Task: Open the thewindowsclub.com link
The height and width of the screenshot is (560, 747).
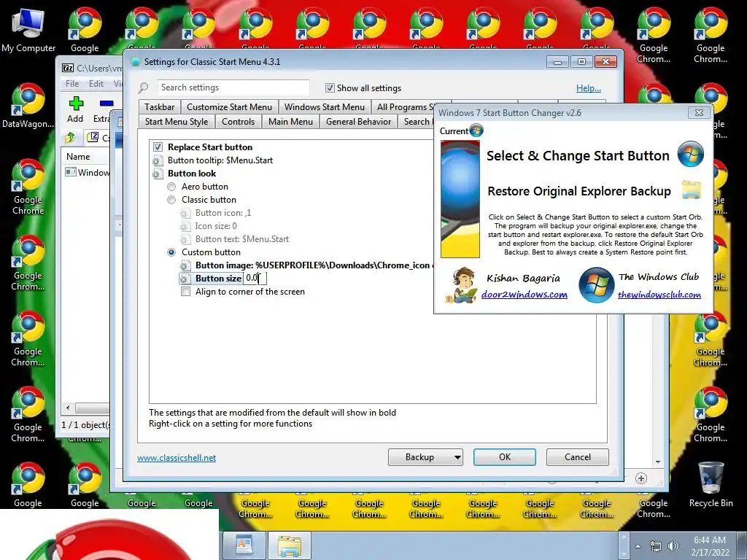Action: point(659,295)
